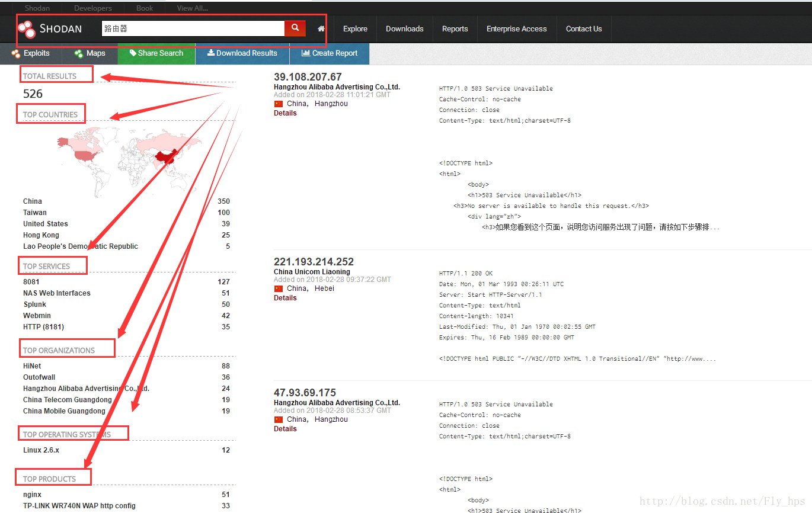Click the Share Search button

click(x=156, y=53)
